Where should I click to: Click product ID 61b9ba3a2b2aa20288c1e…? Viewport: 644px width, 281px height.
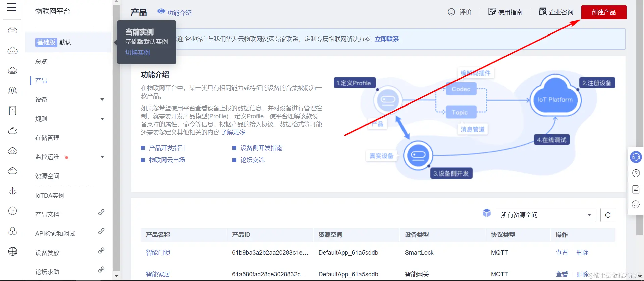tap(270, 253)
